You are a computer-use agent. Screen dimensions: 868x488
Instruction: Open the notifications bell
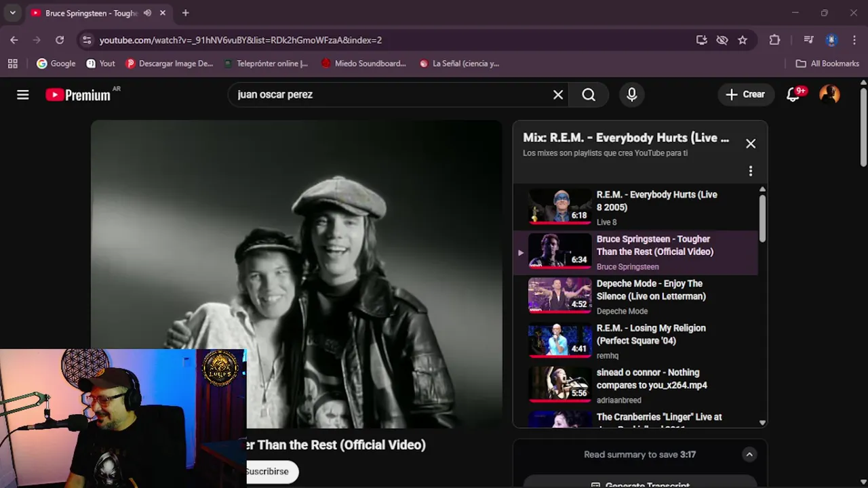[x=793, y=95]
